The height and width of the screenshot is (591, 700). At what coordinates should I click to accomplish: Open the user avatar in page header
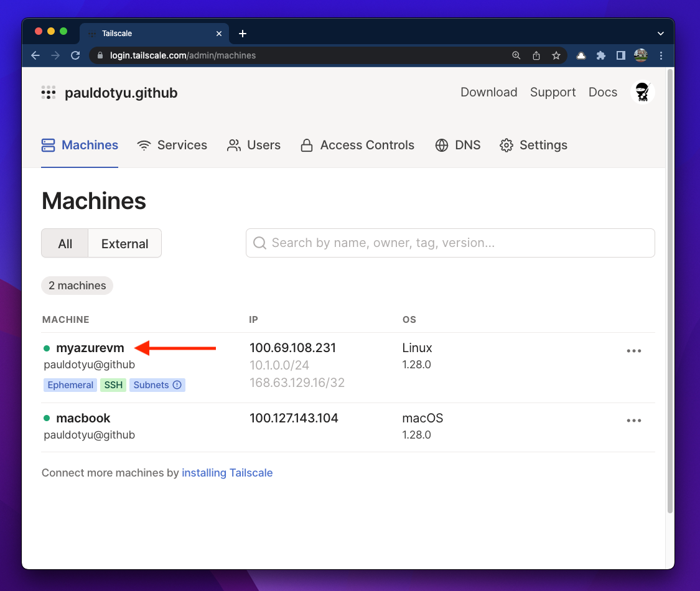[642, 92]
